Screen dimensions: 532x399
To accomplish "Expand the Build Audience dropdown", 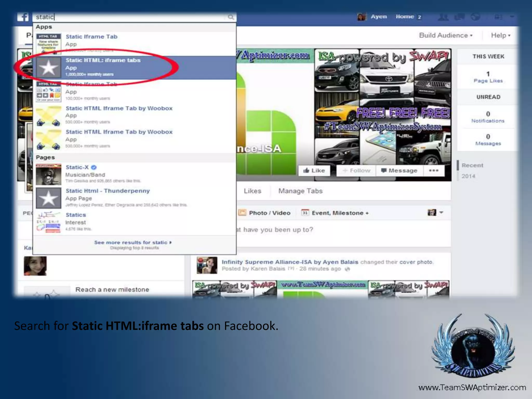I will pos(446,35).
